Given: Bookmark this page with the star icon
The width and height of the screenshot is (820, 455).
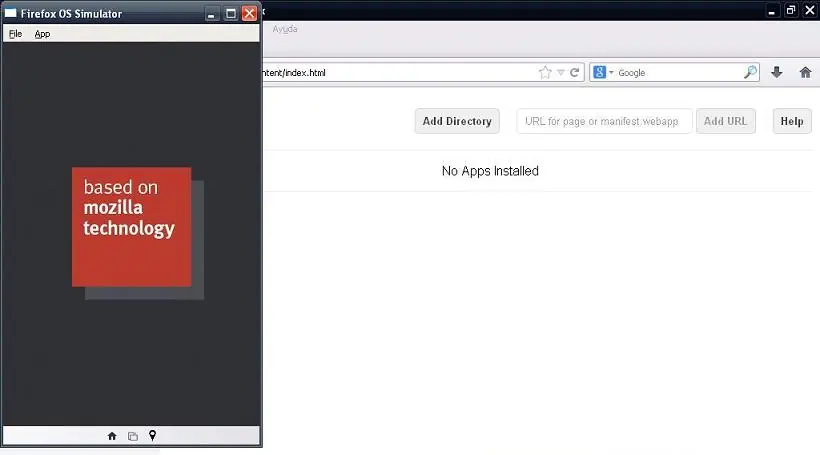Looking at the screenshot, I should tap(545, 72).
